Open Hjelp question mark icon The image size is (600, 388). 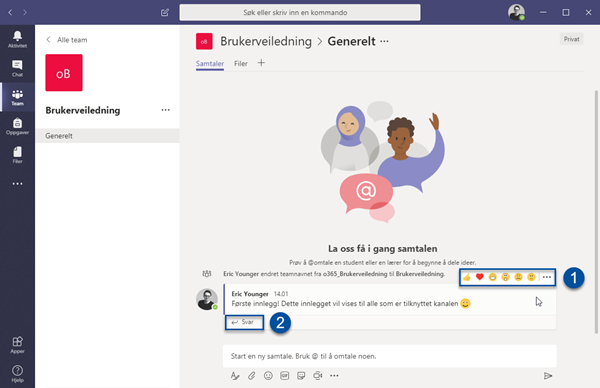(17, 374)
